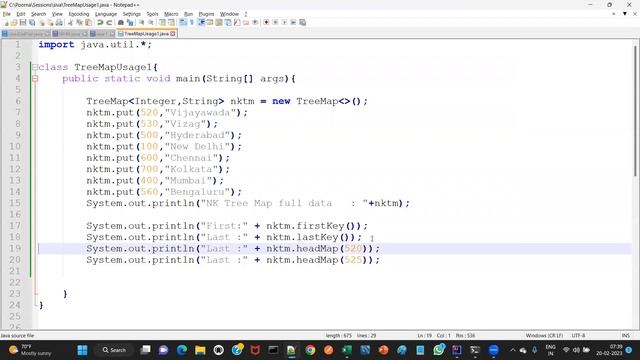Screen dimensions: 640x360
Task: Click the "Vijayawada" string on line 7
Action: click(200, 113)
